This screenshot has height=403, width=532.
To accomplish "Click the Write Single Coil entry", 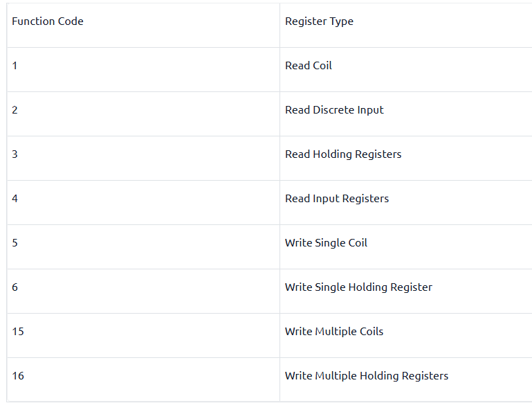I will tap(326, 243).
